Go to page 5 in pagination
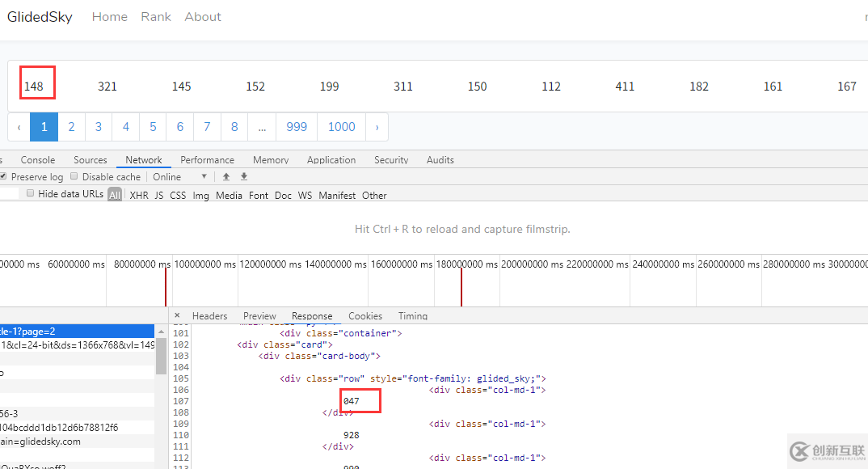868x469 pixels. [153, 127]
